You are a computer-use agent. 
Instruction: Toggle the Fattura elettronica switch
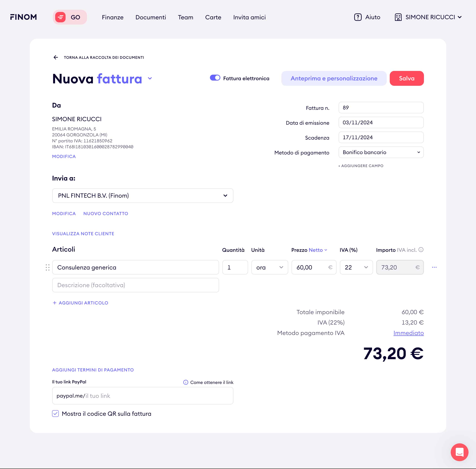[215, 78]
